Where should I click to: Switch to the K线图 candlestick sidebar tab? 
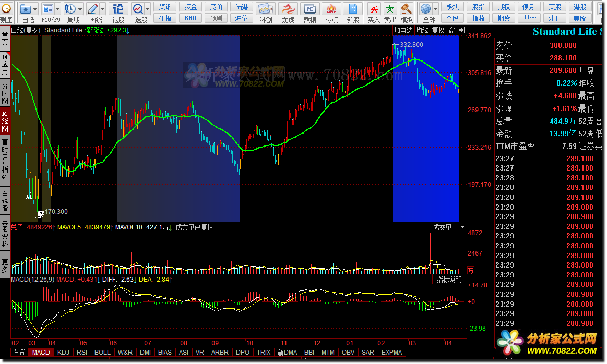(5, 121)
